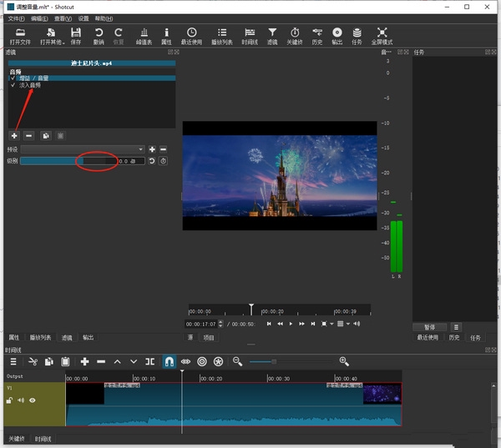Viewport: 501px width, 448px height.
Task: Click the split-at-playhead icon in timeline toolbar
Action: [x=150, y=361]
